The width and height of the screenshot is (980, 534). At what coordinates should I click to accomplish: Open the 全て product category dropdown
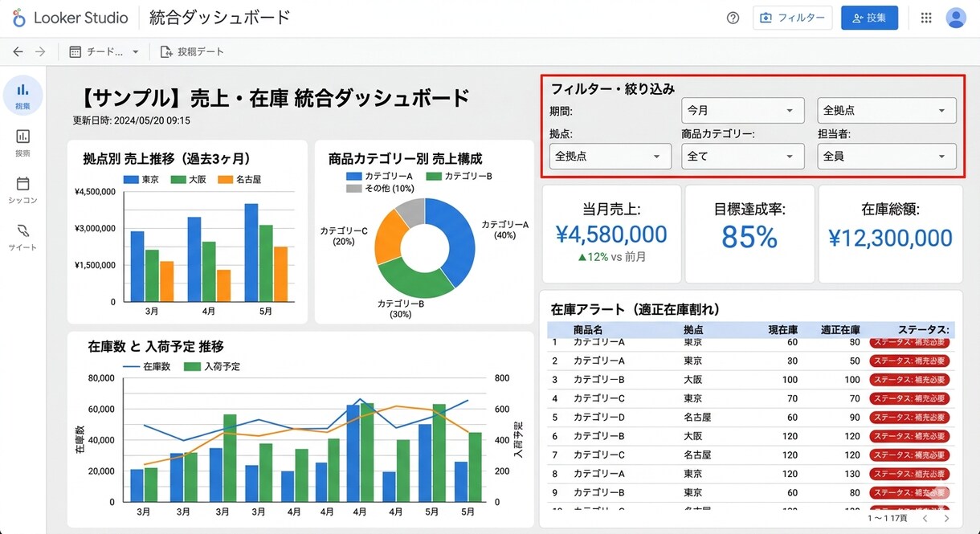click(742, 157)
